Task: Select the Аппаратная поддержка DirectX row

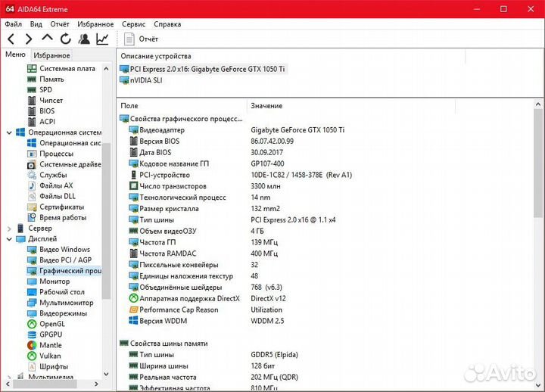Action: [x=207, y=298]
